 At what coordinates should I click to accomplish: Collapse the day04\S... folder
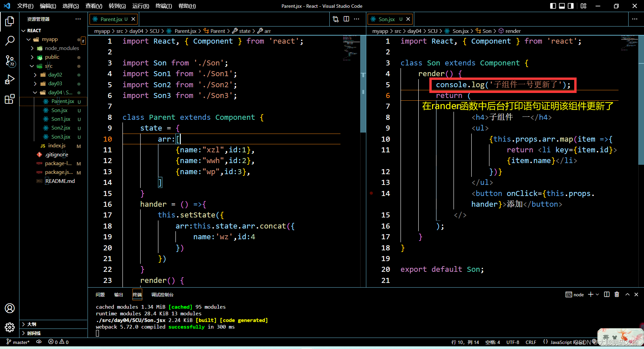pos(35,93)
